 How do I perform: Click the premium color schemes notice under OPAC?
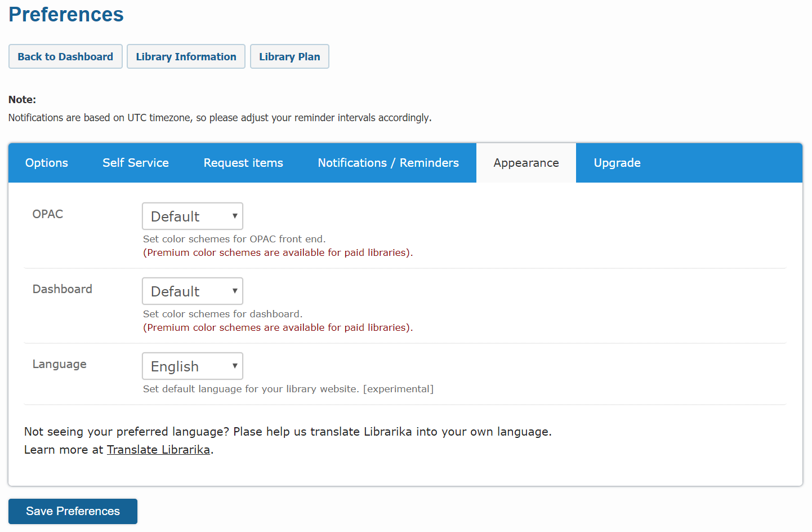(x=278, y=252)
